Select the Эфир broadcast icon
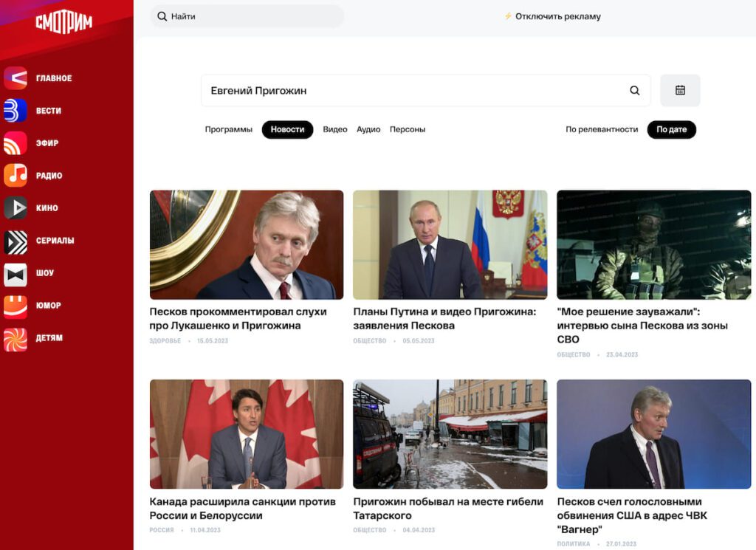This screenshot has height=550, width=756. click(x=16, y=143)
